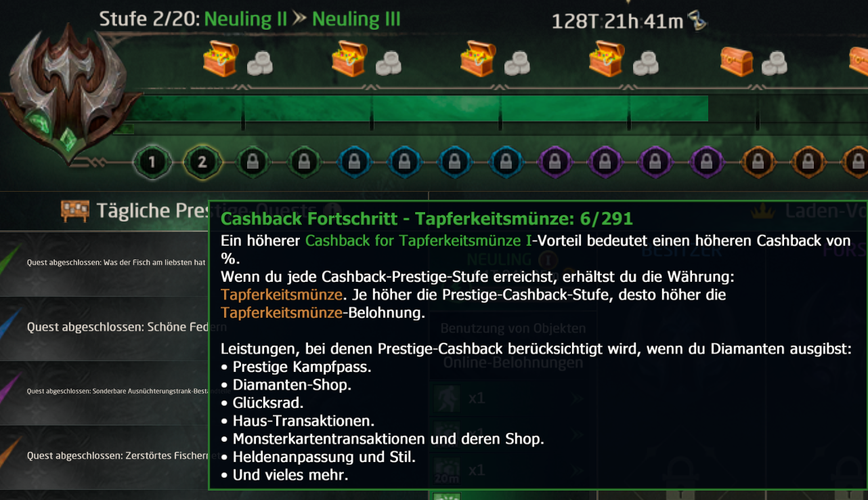This screenshot has width=868, height=500.
Task: Click the third treasure chest reward icon
Action: point(478,59)
